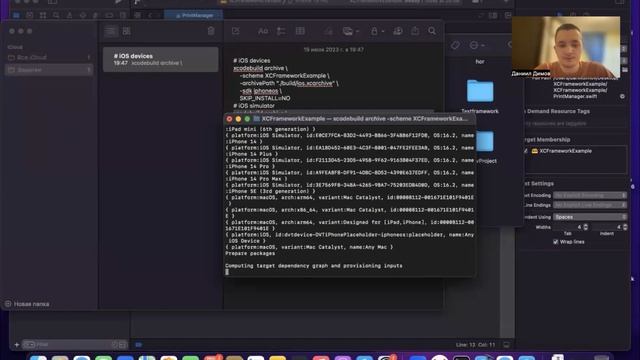The image size is (640, 360).
Task: Toggle the Xcode debug area icon near status
Action: click(506, 345)
